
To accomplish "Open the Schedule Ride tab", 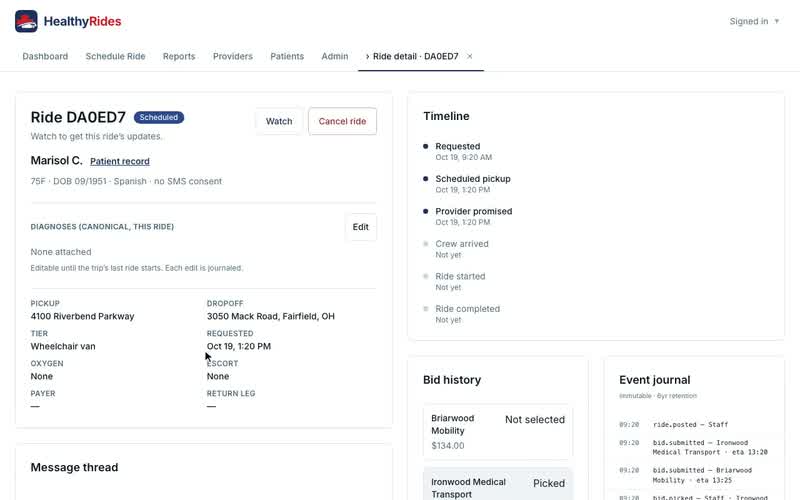I will [x=115, y=56].
